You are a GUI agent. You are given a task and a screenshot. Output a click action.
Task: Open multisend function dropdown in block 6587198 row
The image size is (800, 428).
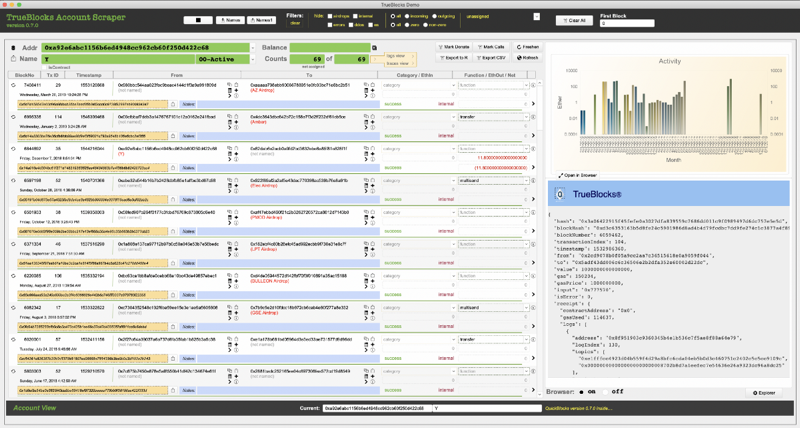point(527,181)
